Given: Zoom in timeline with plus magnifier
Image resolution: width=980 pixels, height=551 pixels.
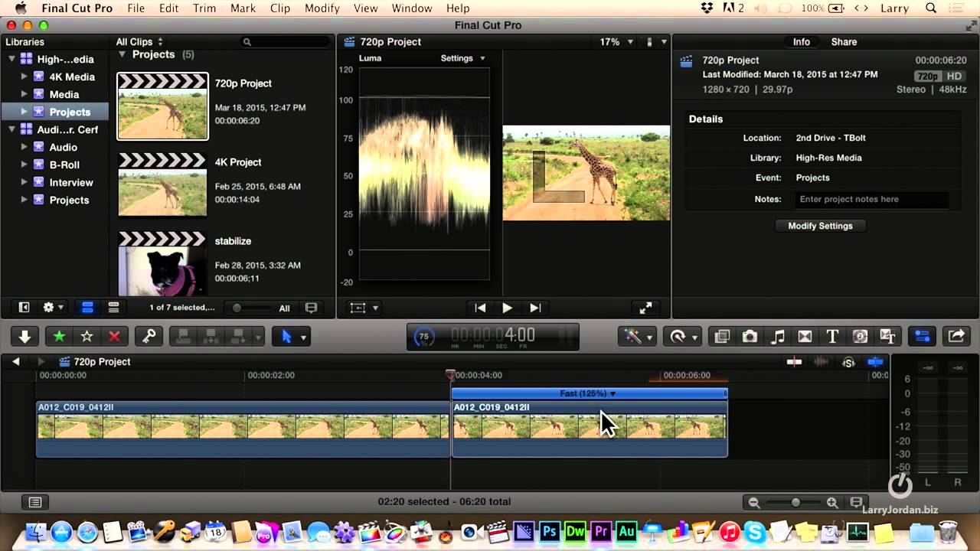Looking at the screenshot, I should click(x=832, y=503).
